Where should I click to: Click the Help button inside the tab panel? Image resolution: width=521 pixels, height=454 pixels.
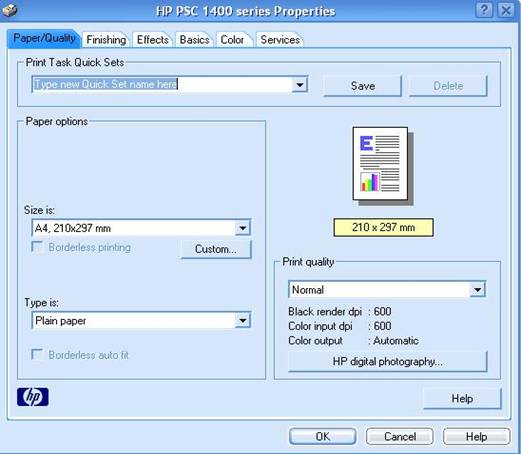point(462,398)
